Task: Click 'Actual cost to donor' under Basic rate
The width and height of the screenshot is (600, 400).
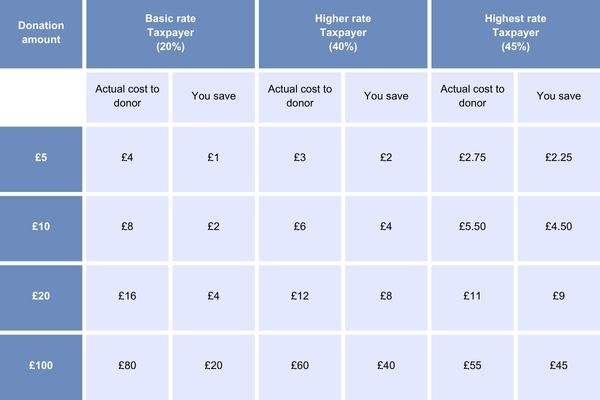Action: [127, 97]
